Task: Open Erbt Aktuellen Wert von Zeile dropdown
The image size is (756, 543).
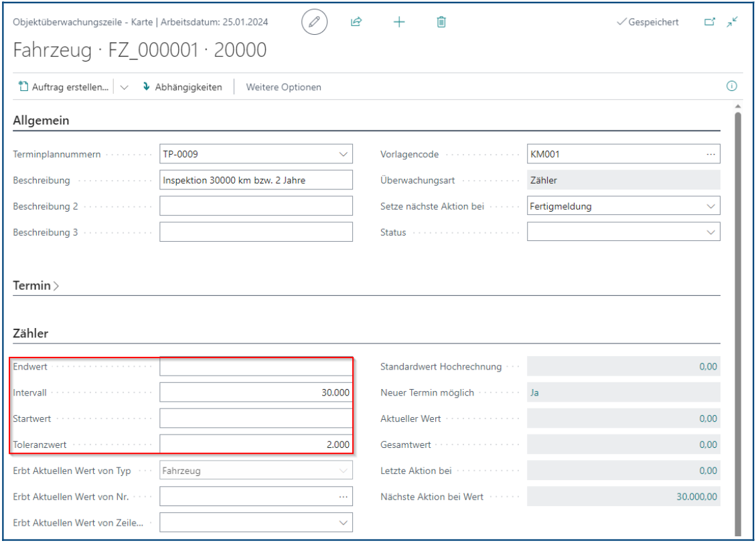Action: tap(344, 523)
